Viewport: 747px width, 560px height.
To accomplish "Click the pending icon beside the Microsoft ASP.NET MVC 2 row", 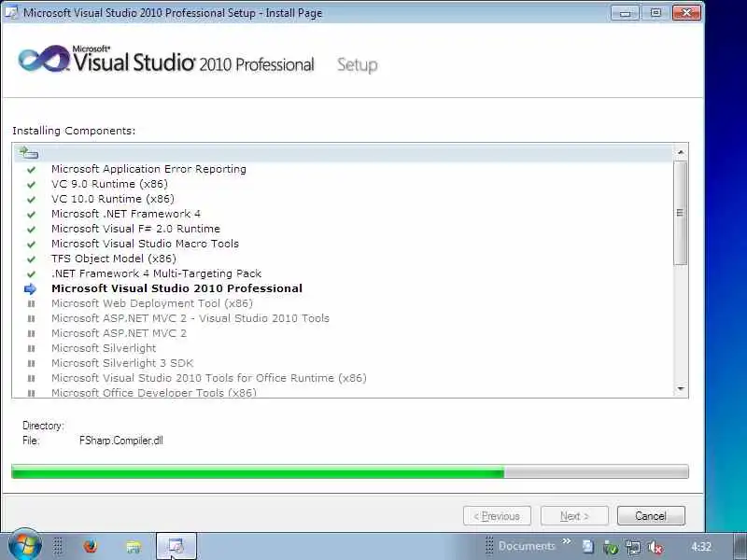I will point(32,333).
